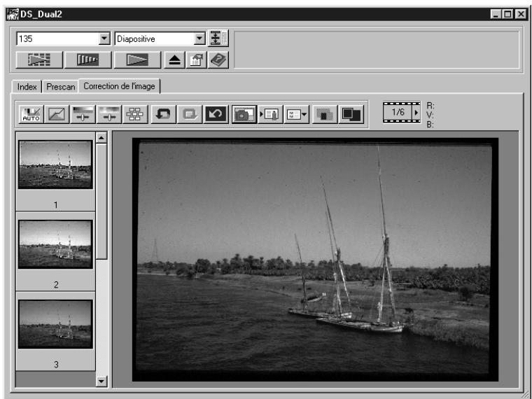This screenshot has width=532, height=399.
Task: Select snapshot thumbnail 2
Action: click(55, 244)
